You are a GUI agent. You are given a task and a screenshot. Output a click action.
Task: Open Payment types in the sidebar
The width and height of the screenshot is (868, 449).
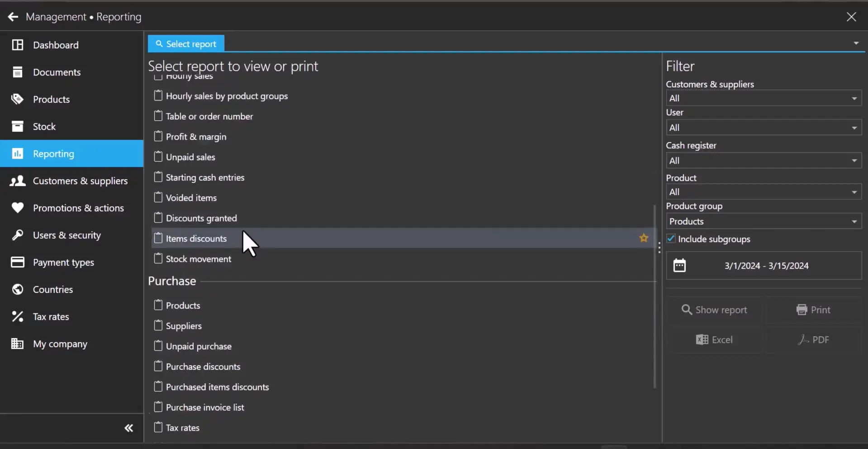point(63,263)
